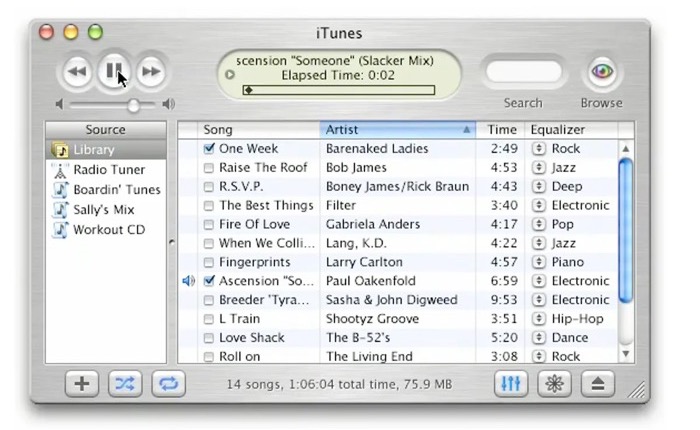The height and width of the screenshot is (430, 700).
Task: Eject the disc
Action: (598, 384)
